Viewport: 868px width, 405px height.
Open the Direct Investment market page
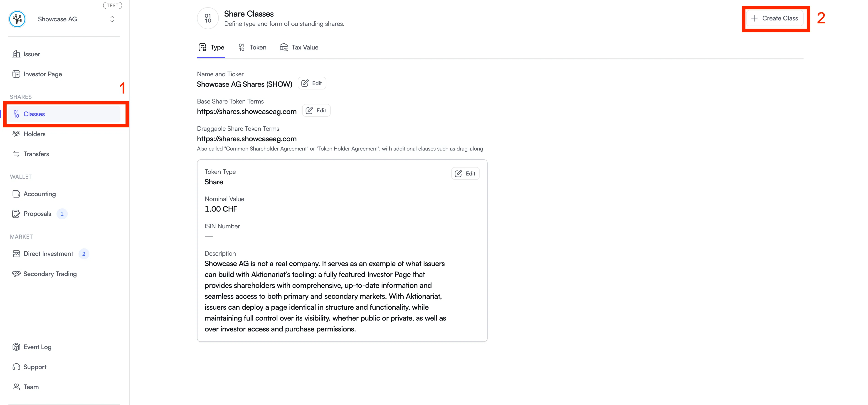[x=48, y=254]
